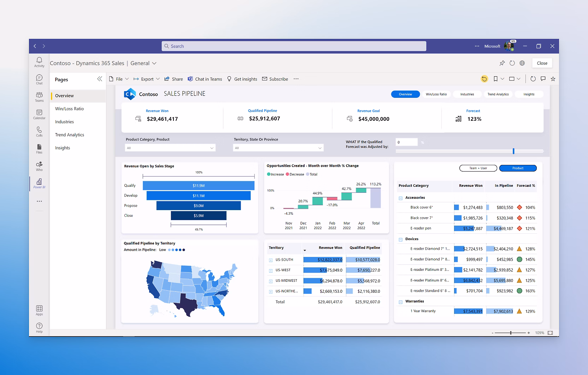
Task: Collapse the Pages pane
Action: (x=100, y=79)
